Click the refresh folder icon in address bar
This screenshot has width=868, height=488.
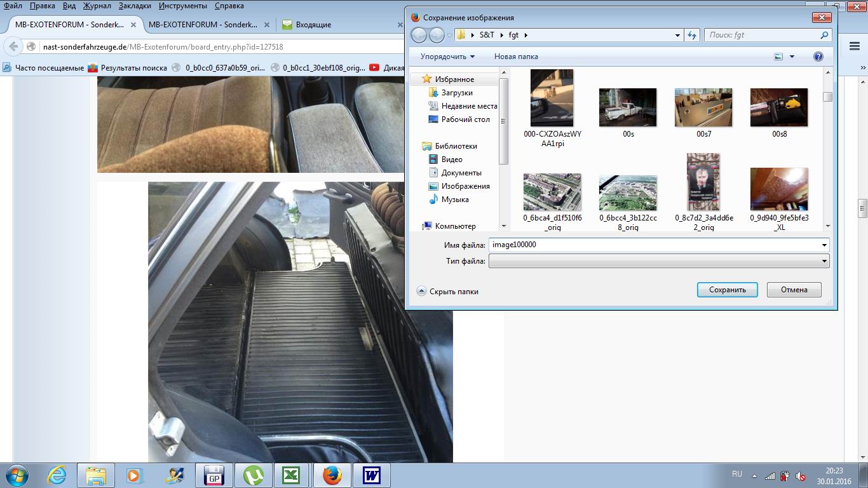point(692,36)
